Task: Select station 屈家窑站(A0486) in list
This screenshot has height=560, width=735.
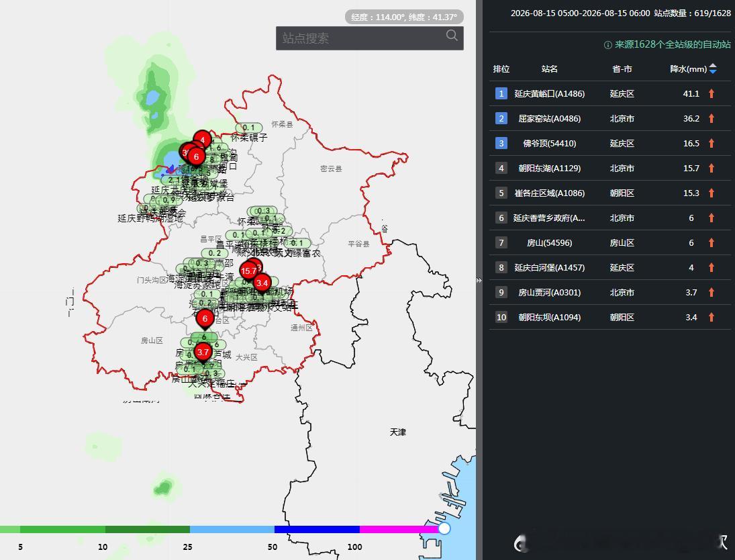Action: pos(549,118)
